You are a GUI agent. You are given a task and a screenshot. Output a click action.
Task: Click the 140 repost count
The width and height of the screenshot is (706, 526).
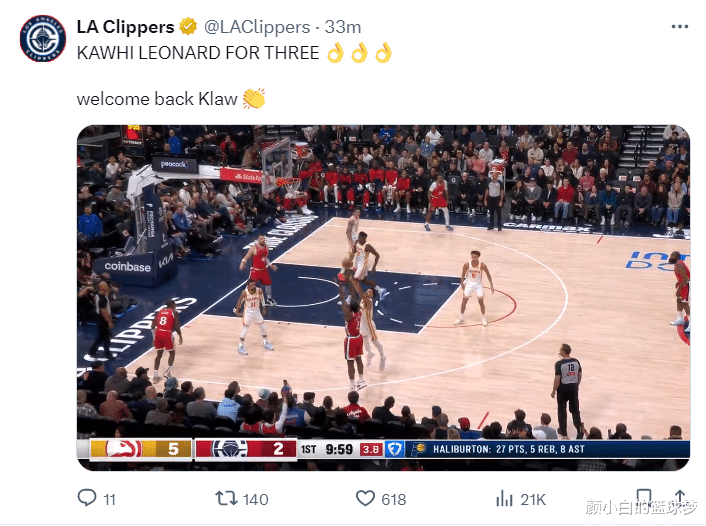(x=256, y=499)
